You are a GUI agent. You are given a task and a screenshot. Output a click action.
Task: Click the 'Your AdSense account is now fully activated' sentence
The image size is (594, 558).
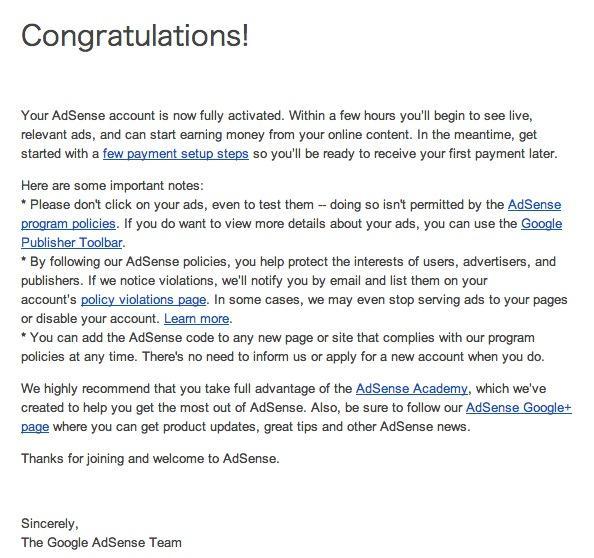(152, 116)
